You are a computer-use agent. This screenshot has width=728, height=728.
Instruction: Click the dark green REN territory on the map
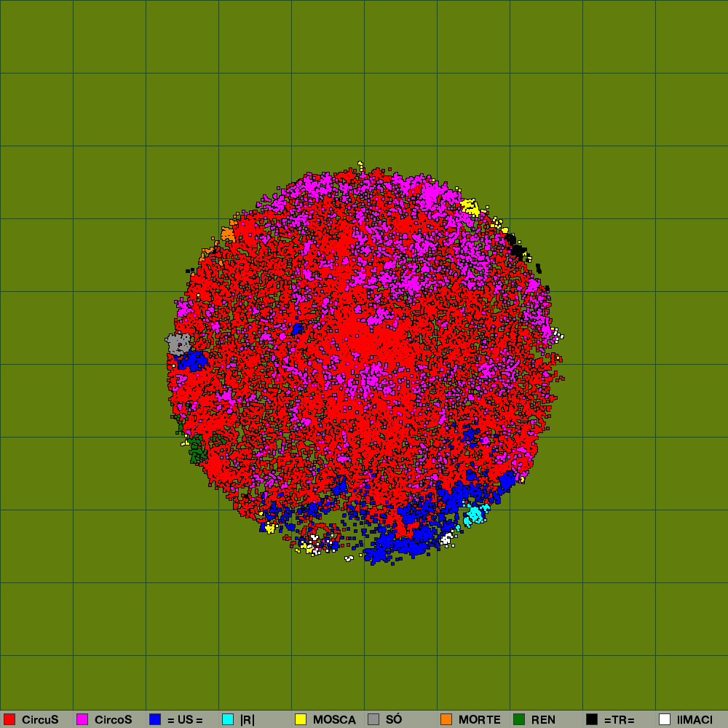[x=198, y=449]
